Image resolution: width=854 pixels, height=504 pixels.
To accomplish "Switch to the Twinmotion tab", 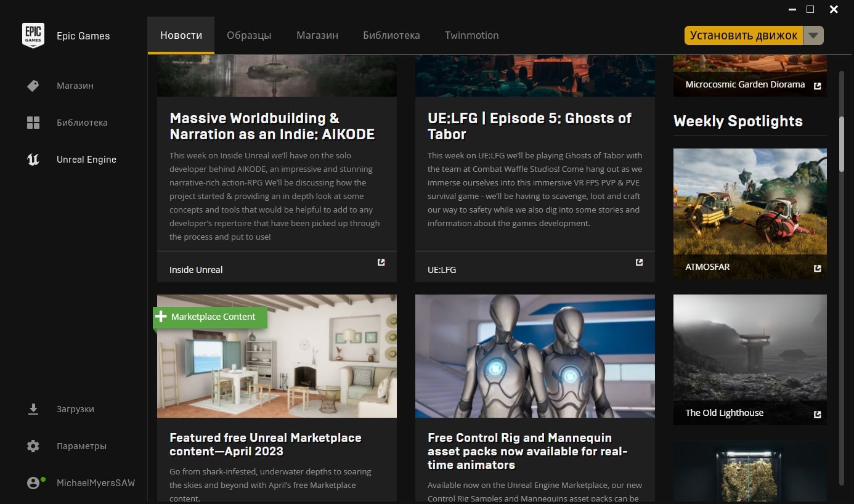I will tap(472, 35).
